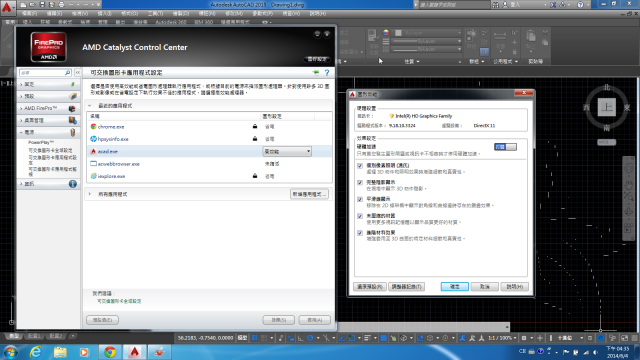Uncheck the smooth line display checkbox
This screenshot has width=640, height=360.
360,199
